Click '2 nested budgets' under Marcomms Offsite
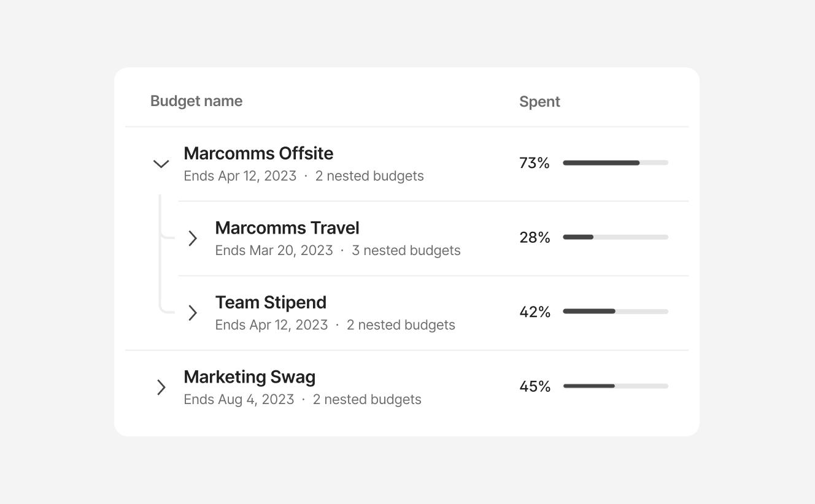815x504 pixels. coord(369,176)
